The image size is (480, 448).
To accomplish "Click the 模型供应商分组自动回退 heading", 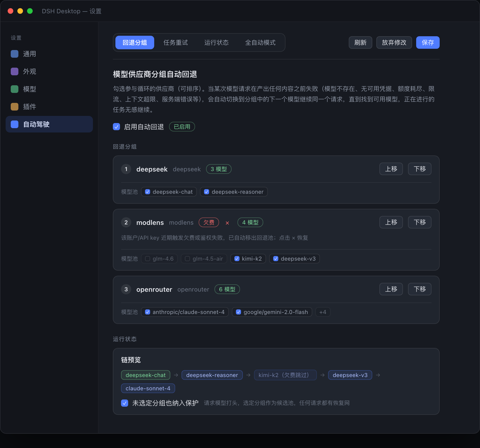I will (155, 74).
